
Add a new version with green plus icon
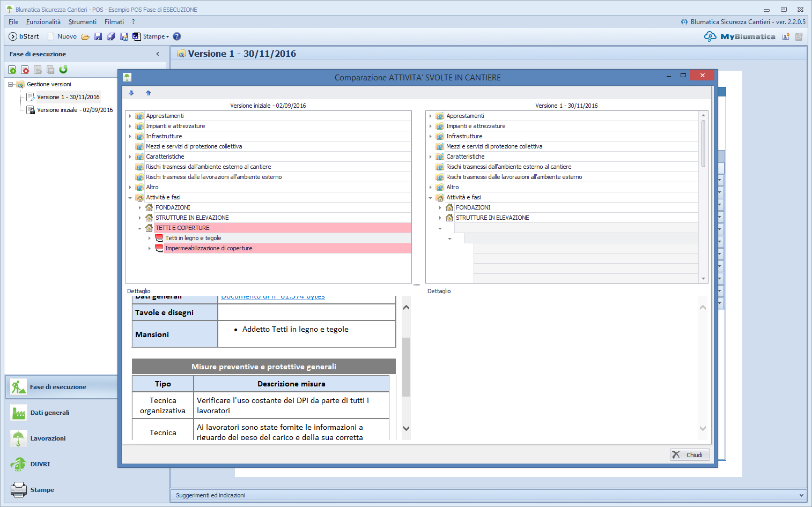12,70
